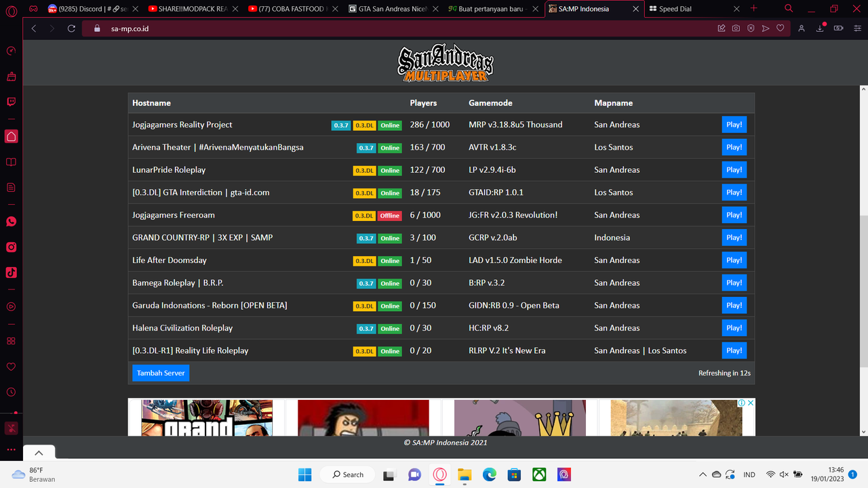Open the taskbar Search box
Screen dimensions: 868x488
click(x=348, y=474)
